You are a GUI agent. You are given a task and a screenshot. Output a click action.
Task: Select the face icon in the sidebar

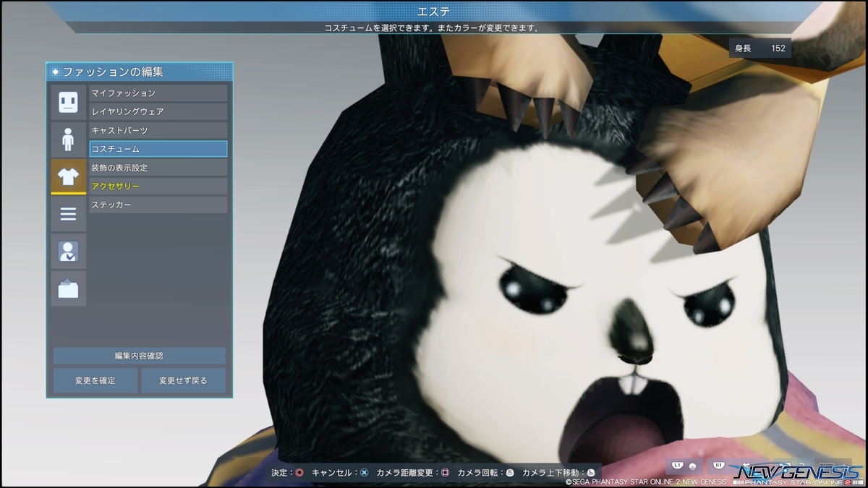point(68,102)
